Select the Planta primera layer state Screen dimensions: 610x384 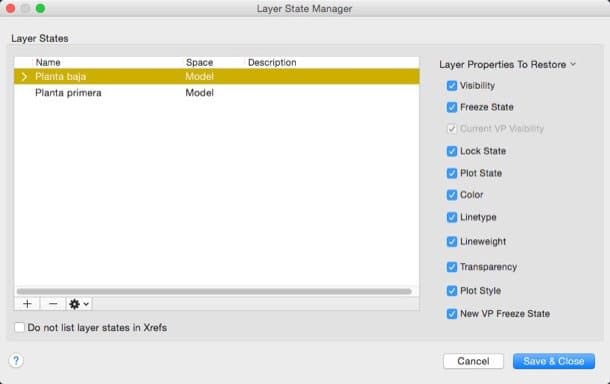(x=217, y=93)
